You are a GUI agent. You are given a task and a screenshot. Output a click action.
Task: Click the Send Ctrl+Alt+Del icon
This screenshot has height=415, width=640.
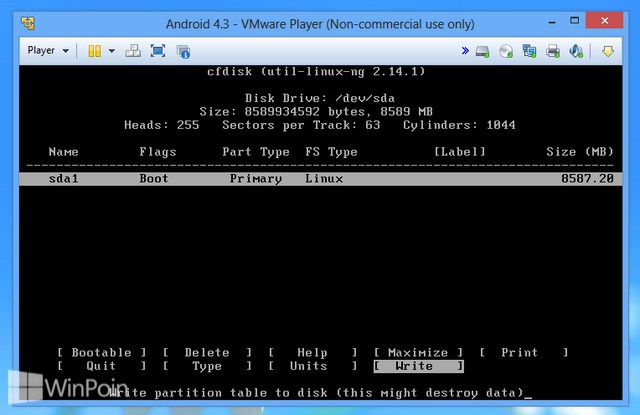[133, 51]
